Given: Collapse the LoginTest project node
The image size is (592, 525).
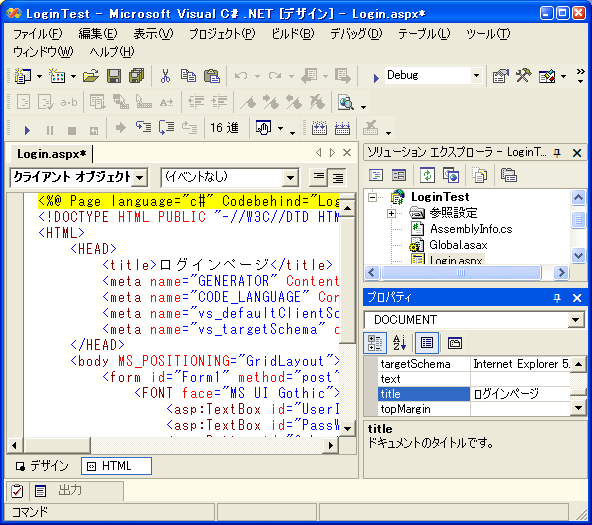Looking at the screenshot, I should tap(373, 197).
